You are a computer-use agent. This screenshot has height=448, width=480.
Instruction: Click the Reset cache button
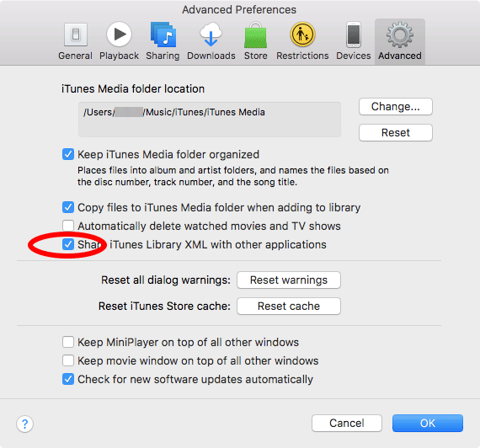pos(289,306)
